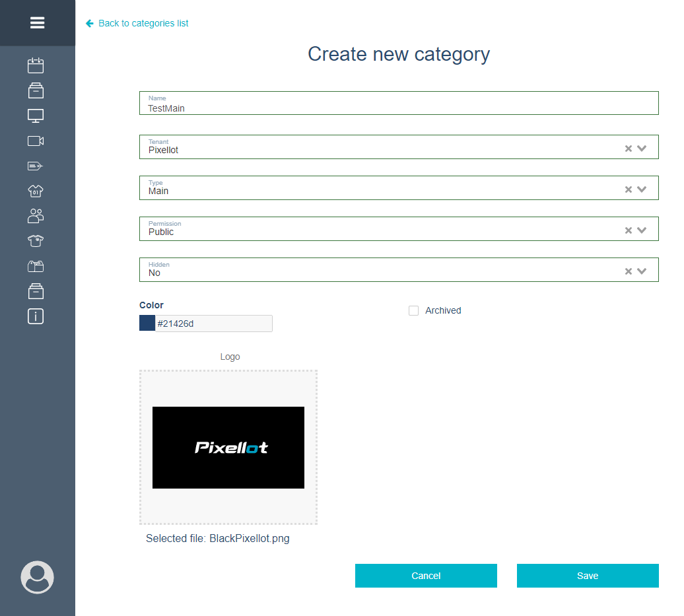Screen dimensions: 684x616
Task: Open the numbered jersey 01 icon
Action: [x=36, y=191]
